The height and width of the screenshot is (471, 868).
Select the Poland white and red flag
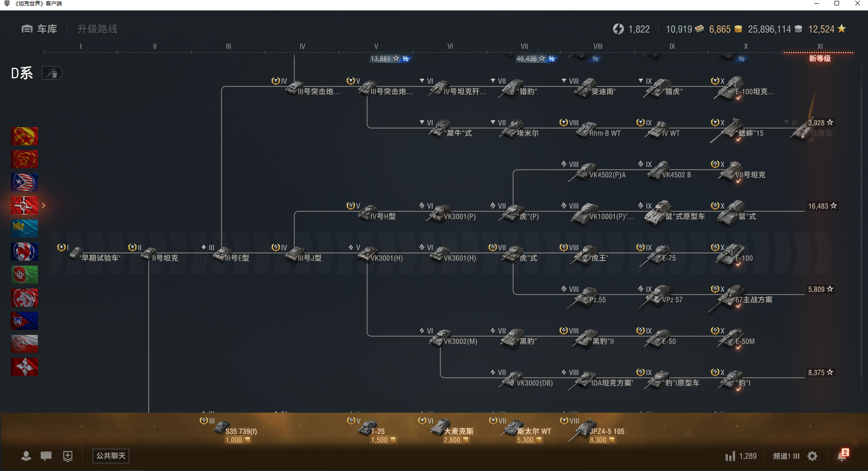tap(24, 344)
